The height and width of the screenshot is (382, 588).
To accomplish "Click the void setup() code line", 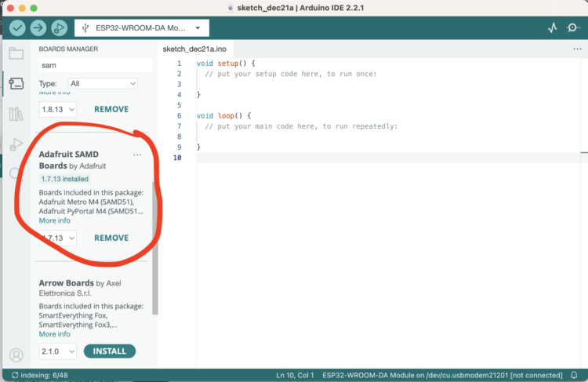I will [x=226, y=64].
